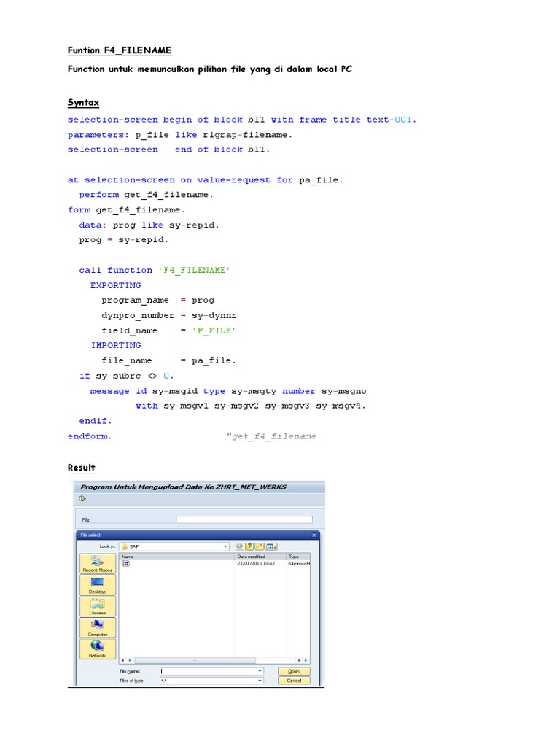This screenshot has height=747, width=560.
Task: Click the Go back icon in file dialog
Action: 239,546
